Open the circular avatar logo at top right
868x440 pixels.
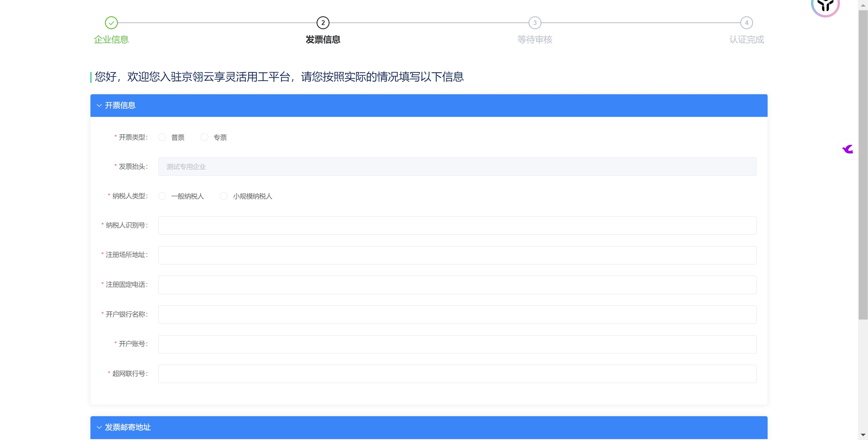825,6
